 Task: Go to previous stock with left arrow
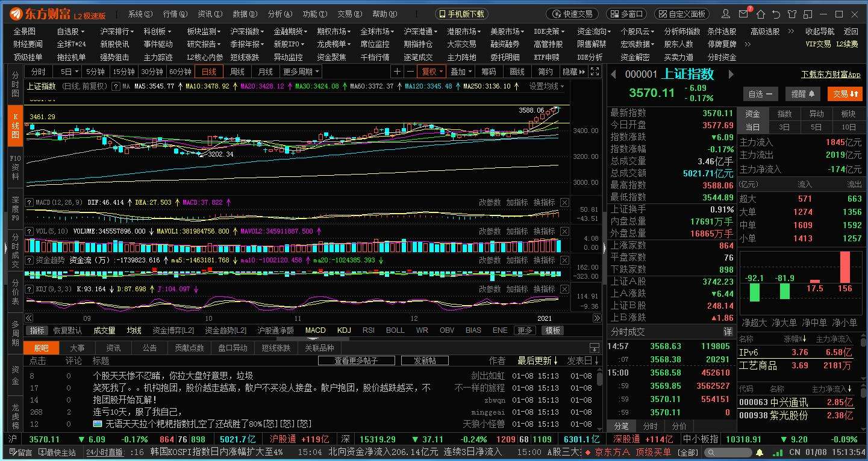(613, 75)
